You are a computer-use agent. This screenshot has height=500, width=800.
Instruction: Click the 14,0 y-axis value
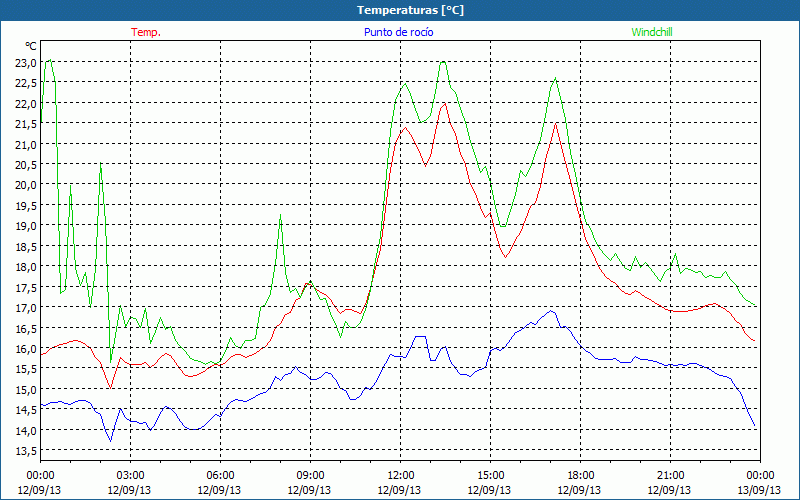(28, 430)
